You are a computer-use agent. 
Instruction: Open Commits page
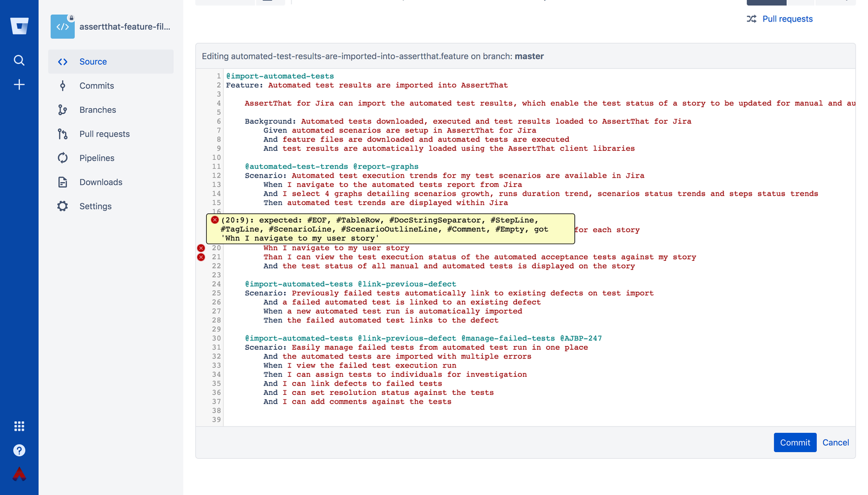111,86
